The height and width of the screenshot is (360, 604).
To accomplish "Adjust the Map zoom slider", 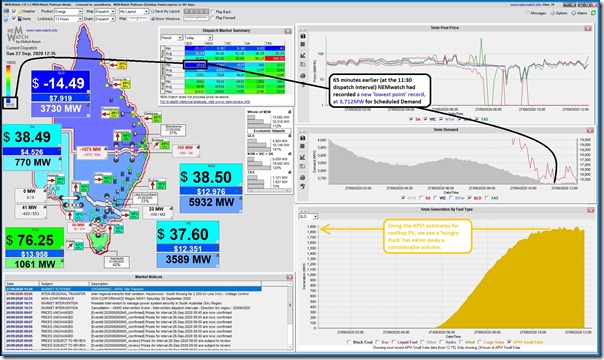I will pos(138,18).
